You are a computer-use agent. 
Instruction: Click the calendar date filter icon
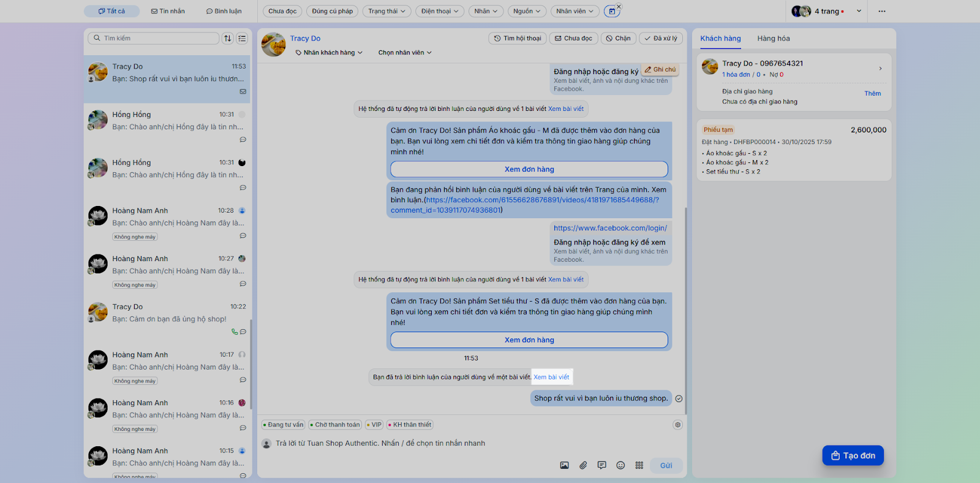pyautogui.click(x=611, y=11)
